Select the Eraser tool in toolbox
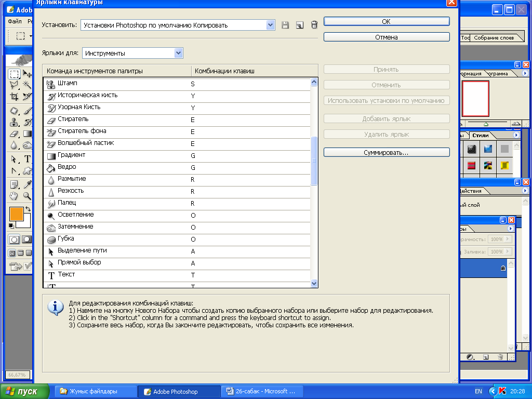Viewport: 532px width, 399px height. (14, 134)
